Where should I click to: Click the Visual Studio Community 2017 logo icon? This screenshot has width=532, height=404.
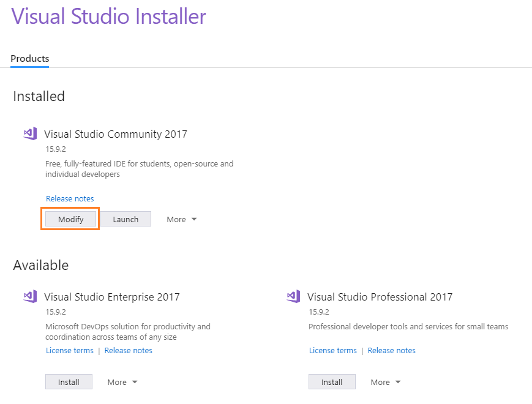(30, 133)
